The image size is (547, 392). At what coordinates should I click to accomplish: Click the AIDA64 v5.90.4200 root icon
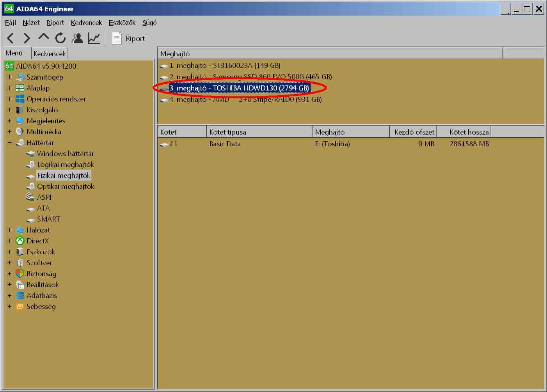[9, 66]
